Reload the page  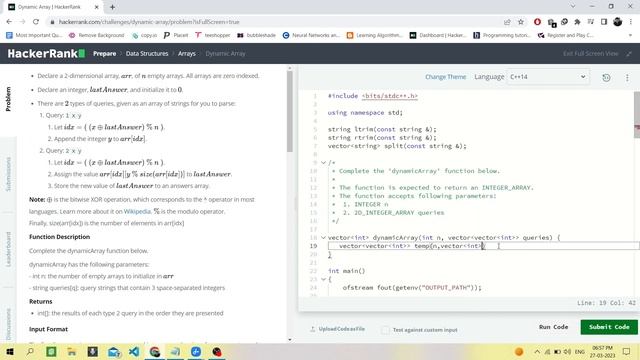36,22
